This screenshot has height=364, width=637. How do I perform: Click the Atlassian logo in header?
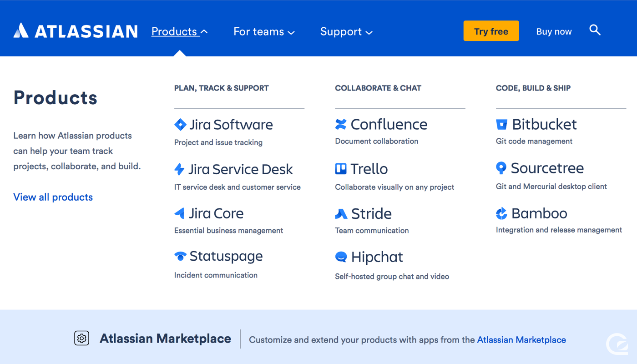click(76, 31)
